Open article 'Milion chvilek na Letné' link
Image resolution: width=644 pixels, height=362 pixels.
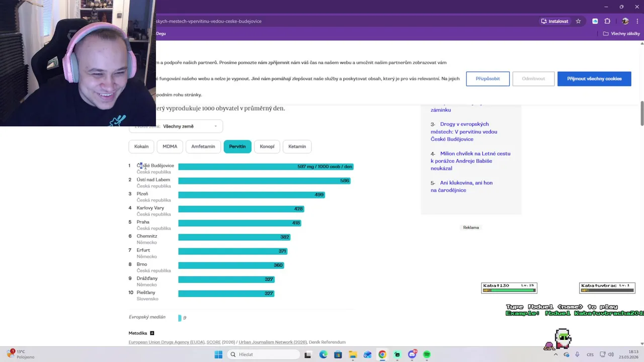(x=470, y=161)
